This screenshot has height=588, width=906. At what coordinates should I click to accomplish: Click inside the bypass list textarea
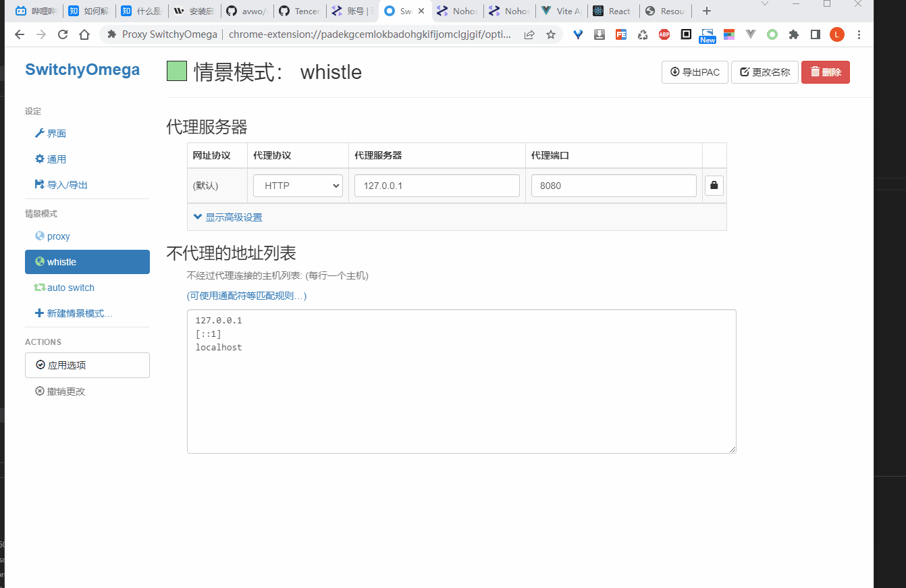461,381
